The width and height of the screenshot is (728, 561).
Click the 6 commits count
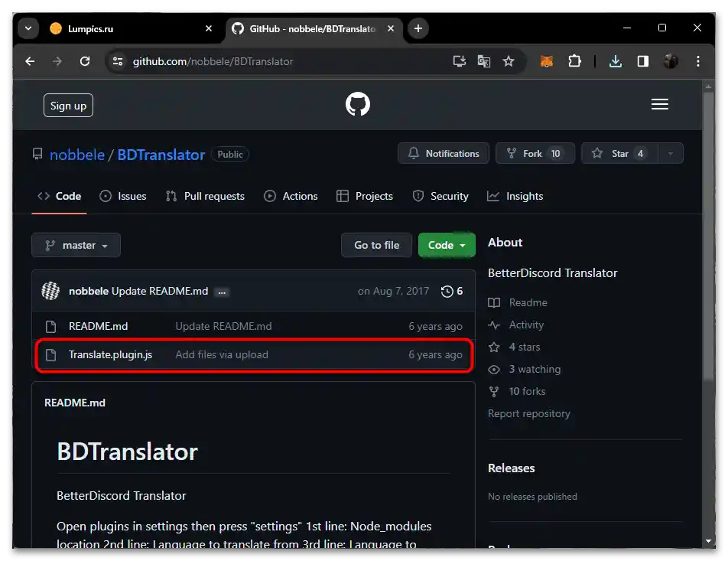[460, 292]
